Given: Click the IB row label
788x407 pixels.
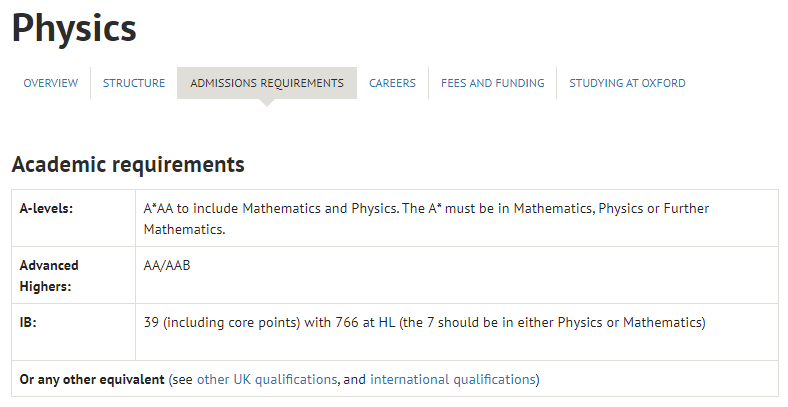Looking at the screenshot, I should 28,322.
